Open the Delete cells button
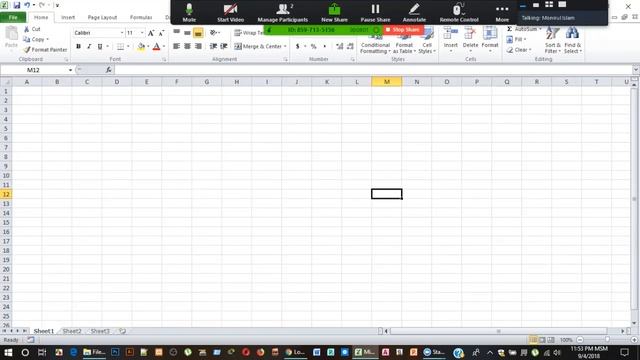640x360 pixels. (470, 40)
